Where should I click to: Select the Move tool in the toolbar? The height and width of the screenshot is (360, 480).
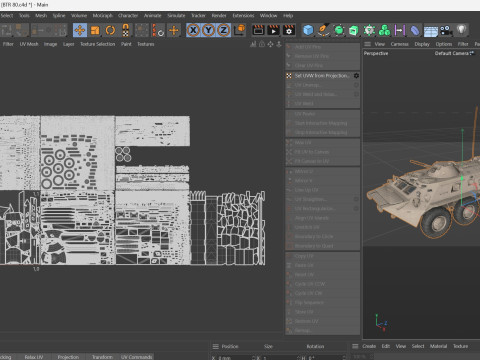[x=80, y=30]
